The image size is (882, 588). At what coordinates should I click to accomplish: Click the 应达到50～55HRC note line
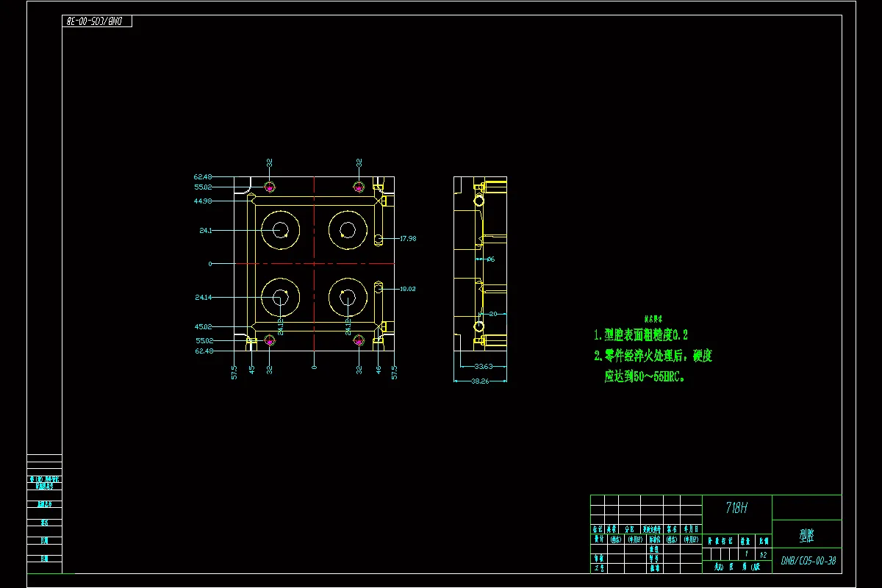pyautogui.click(x=645, y=377)
